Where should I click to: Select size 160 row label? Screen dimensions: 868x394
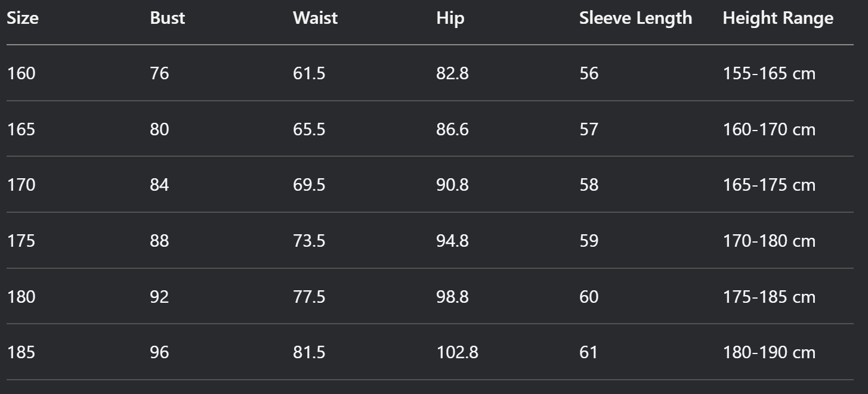21,74
